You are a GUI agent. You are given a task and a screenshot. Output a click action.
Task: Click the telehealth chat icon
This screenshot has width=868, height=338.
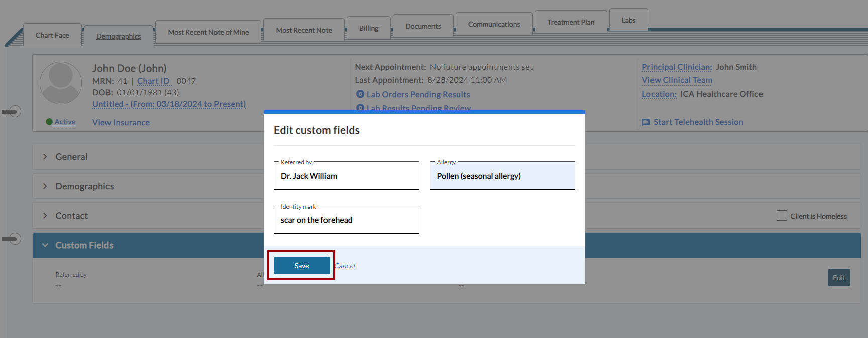point(646,122)
